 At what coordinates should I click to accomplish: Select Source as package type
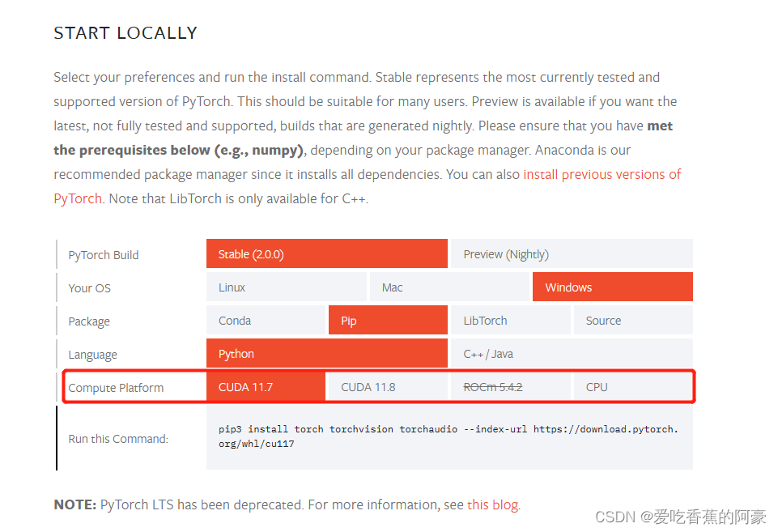pyautogui.click(x=633, y=321)
